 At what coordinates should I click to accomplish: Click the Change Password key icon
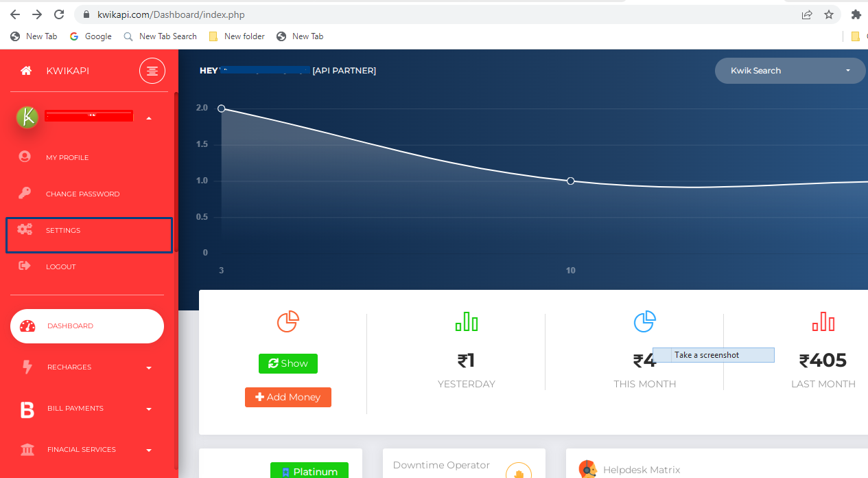point(25,193)
